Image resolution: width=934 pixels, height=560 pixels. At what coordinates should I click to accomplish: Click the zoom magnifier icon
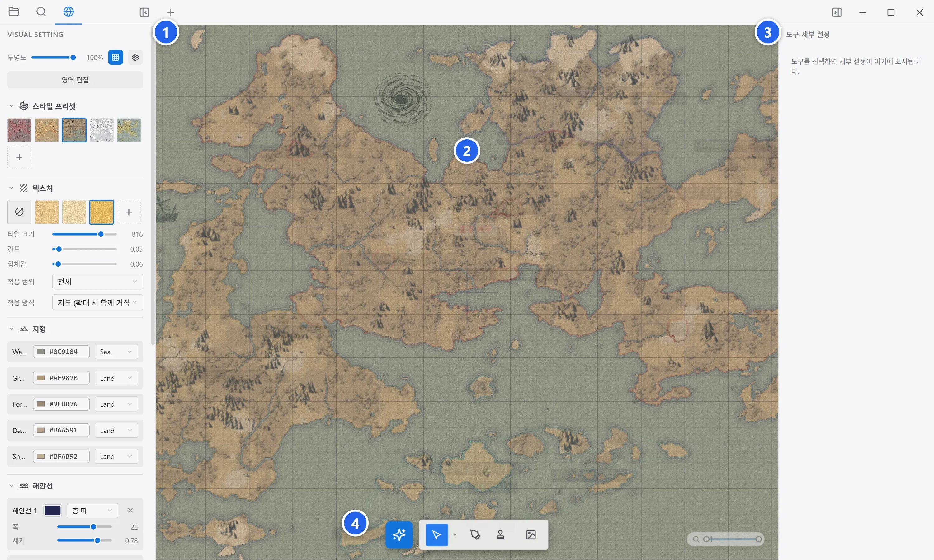click(696, 539)
